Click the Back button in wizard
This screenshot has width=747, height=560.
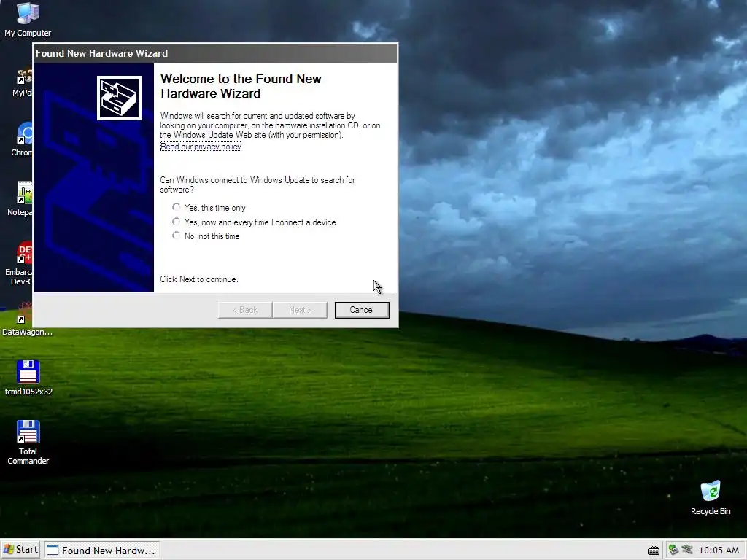tap(245, 310)
